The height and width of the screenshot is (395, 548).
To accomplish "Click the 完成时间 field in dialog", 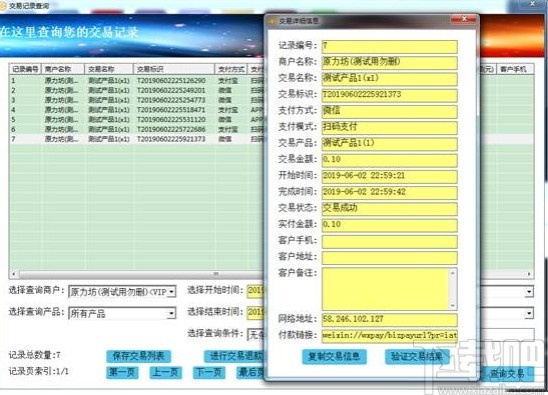I will pos(389,193).
